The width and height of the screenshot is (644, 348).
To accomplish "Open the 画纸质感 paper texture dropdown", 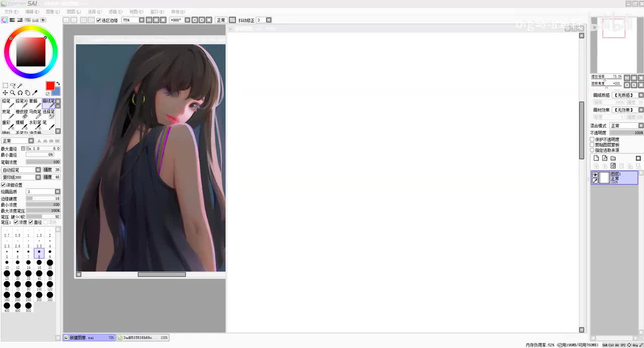I will pyautogui.click(x=641, y=95).
